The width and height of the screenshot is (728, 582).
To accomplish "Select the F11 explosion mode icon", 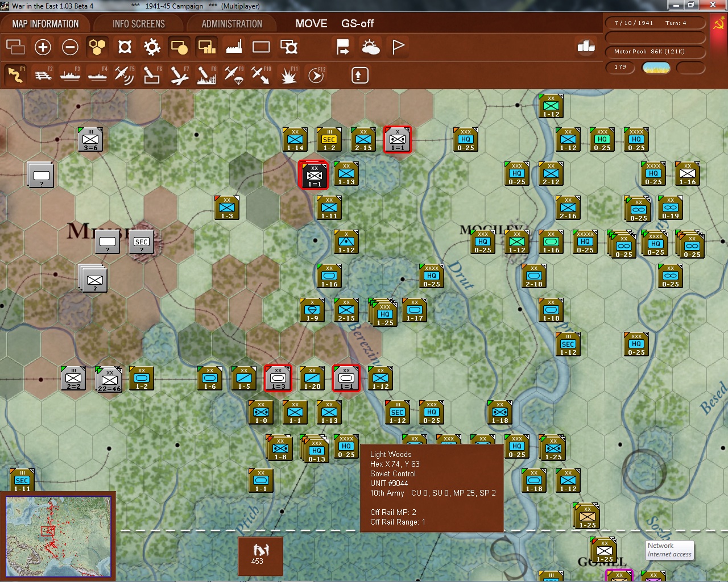I will coord(288,74).
